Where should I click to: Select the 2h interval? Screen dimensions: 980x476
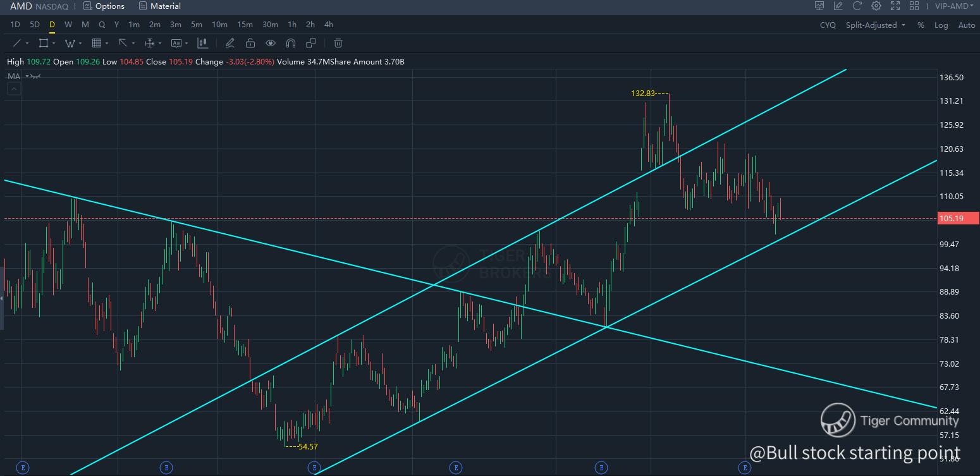310,25
